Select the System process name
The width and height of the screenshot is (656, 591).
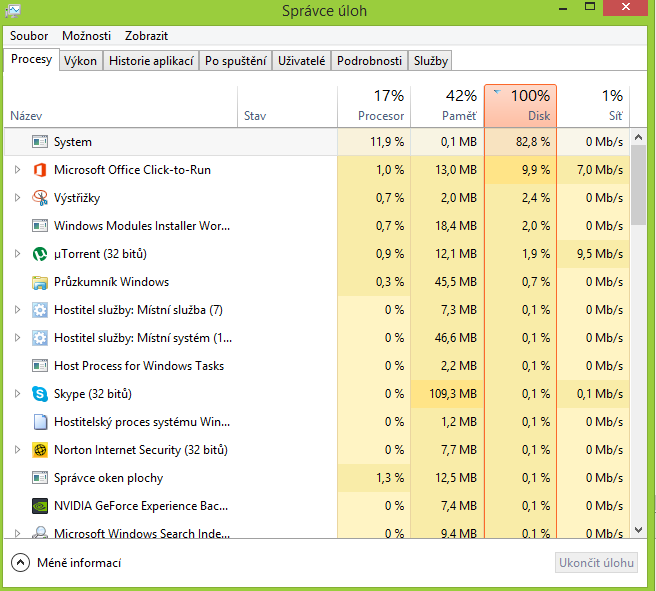tap(73, 142)
